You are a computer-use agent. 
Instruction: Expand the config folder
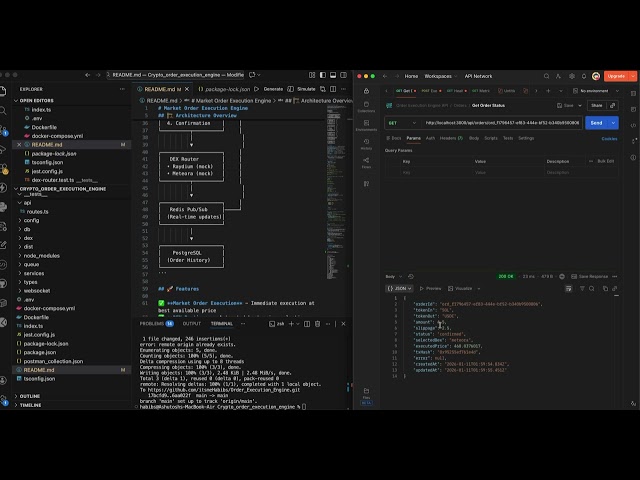click(x=31, y=220)
